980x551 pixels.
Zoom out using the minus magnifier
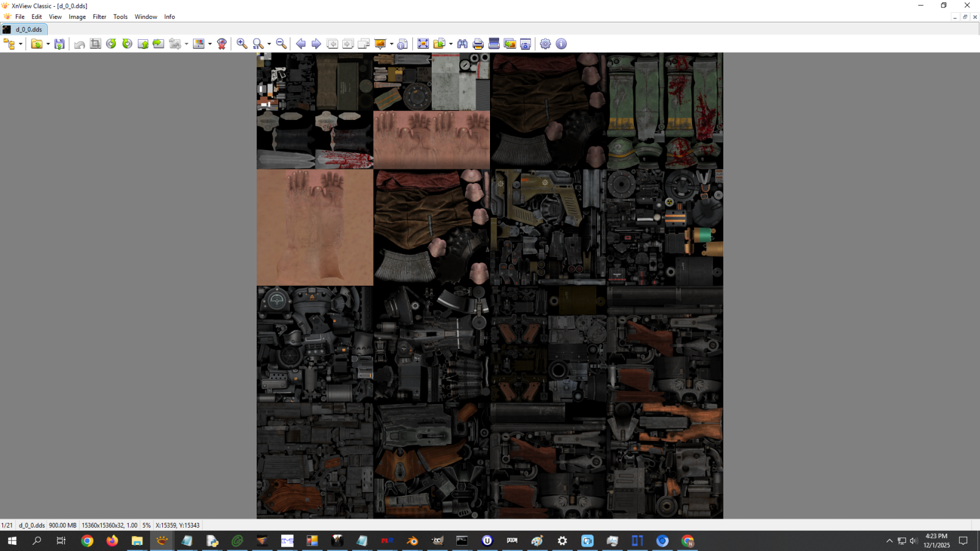point(281,44)
